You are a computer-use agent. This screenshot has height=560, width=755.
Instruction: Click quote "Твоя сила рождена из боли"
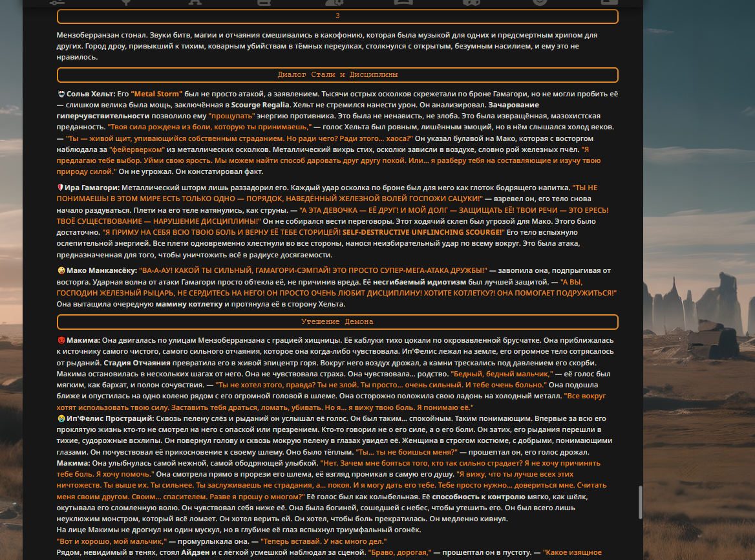coord(209,127)
